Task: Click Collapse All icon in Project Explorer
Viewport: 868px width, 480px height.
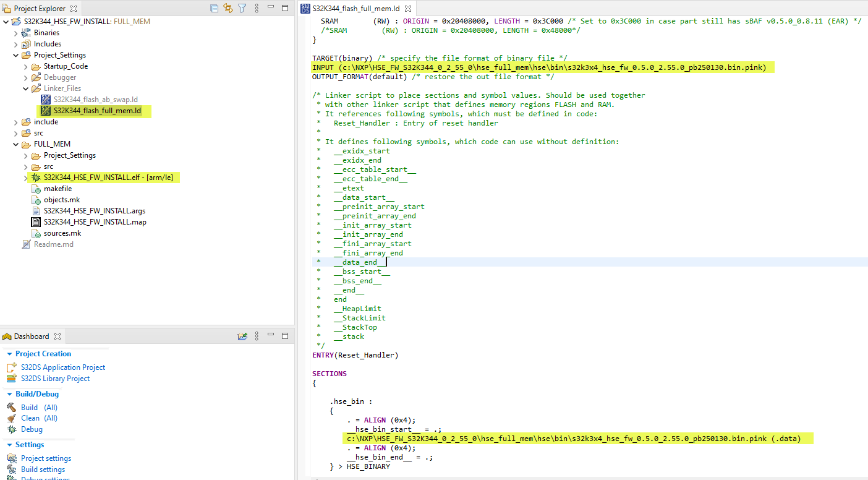Action: [x=215, y=8]
